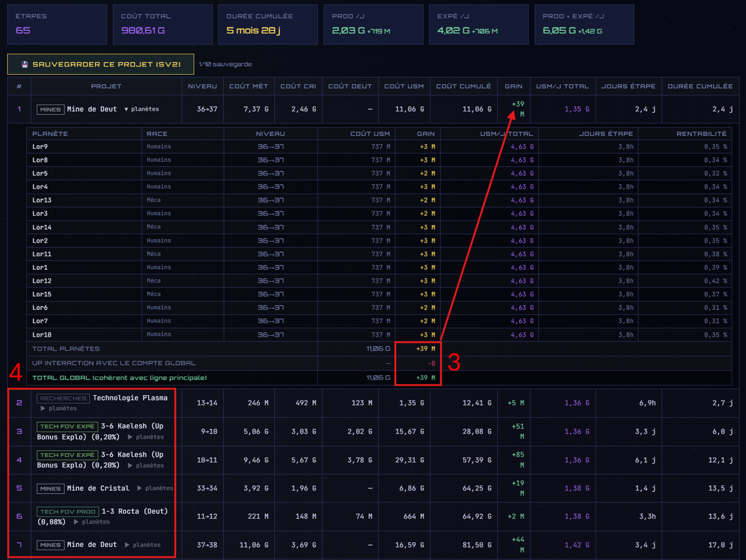Click the MINES tag on Mine de Cristal
The image size is (746, 560).
tap(50, 489)
